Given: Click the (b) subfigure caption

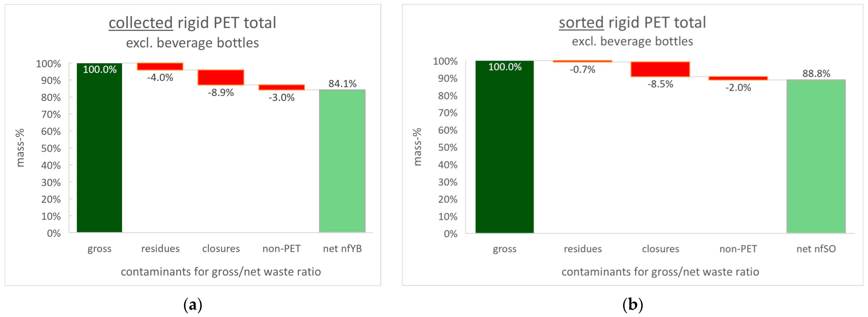Looking at the screenshot, I should coord(632,305).
